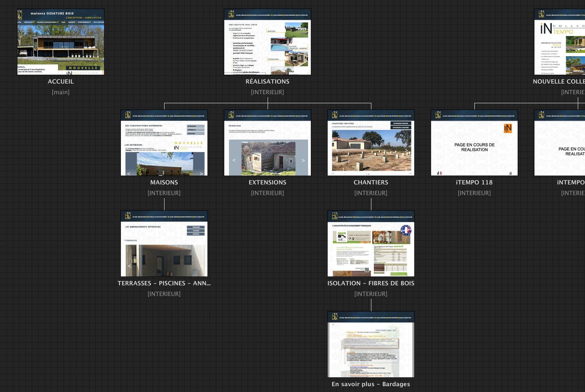Click the H2O Bois logo in Bardages thumbnail

(335, 316)
